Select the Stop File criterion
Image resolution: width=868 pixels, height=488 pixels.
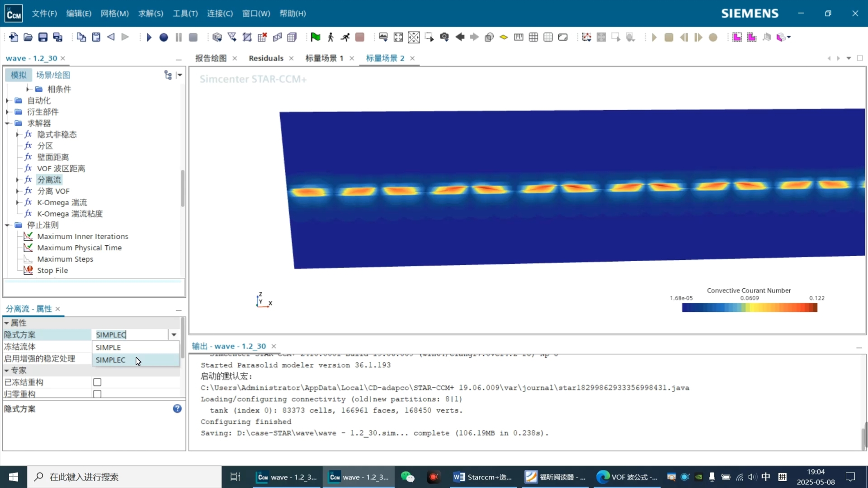point(52,270)
